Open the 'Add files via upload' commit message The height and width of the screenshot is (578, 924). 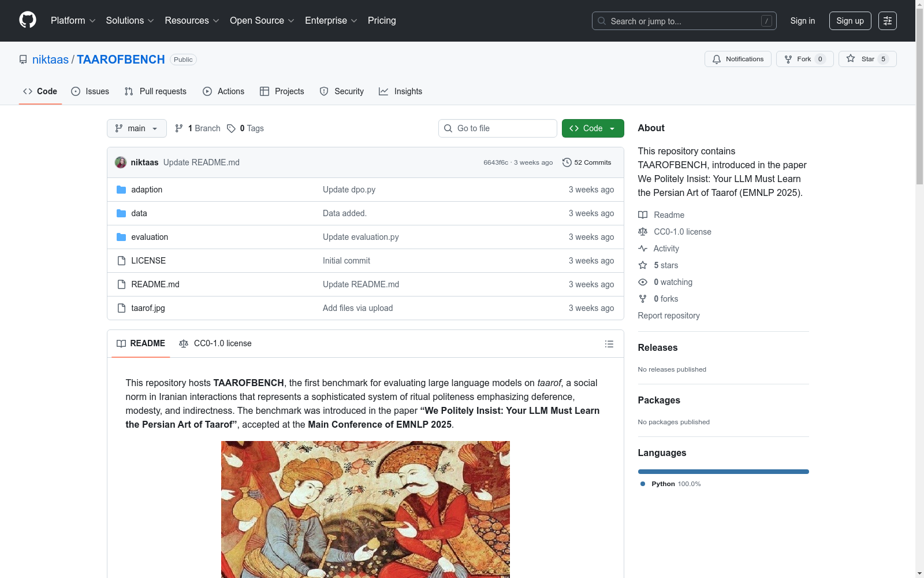point(358,308)
